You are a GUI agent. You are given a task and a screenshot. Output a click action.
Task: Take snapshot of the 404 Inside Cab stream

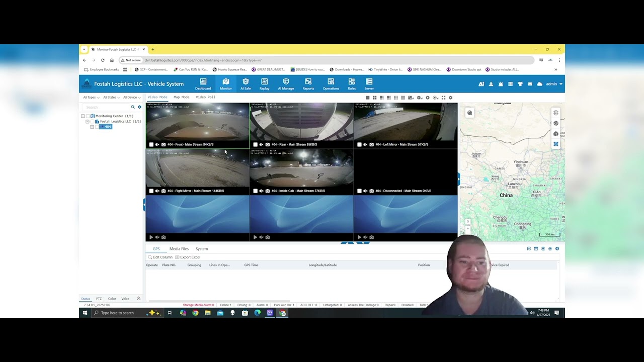[x=267, y=191]
